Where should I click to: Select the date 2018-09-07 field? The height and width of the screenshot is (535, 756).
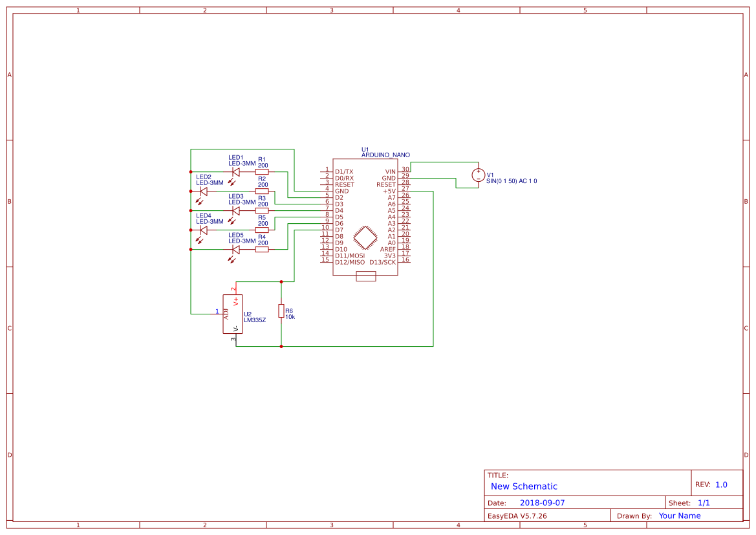tap(542, 502)
